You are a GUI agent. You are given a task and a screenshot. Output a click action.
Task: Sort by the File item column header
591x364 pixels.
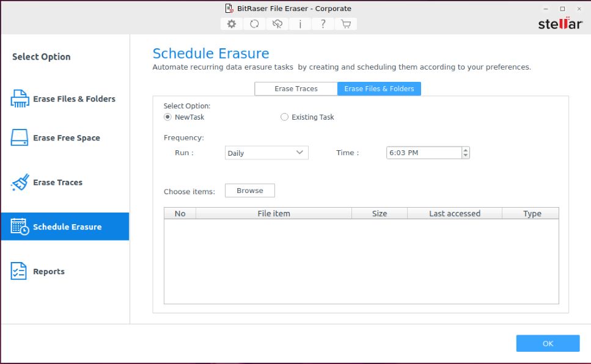[x=274, y=213]
